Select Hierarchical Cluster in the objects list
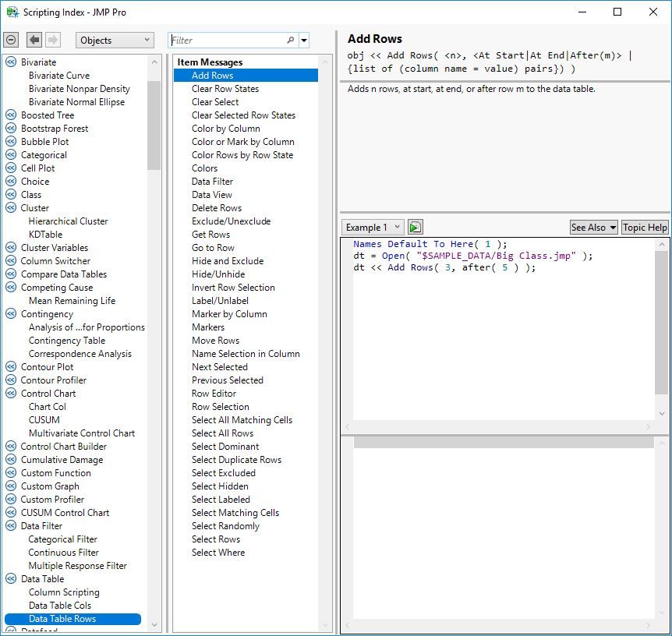The height and width of the screenshot is (636, 672). click(x=68, y=221)
